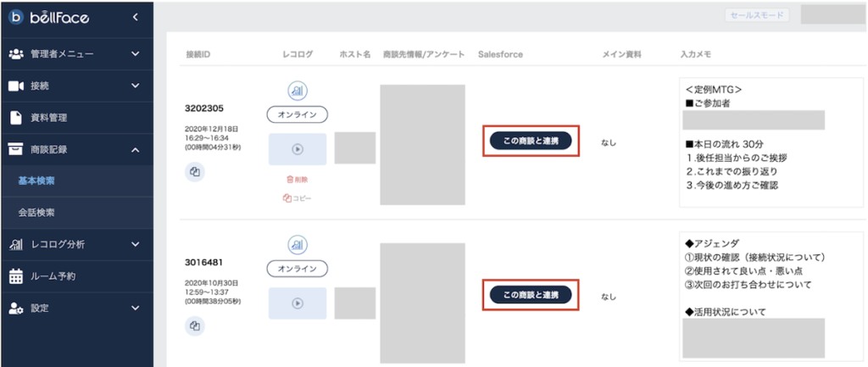Expand the 設定 sidebar section
The image size is (868, 367).
click(x=135, y=309)
